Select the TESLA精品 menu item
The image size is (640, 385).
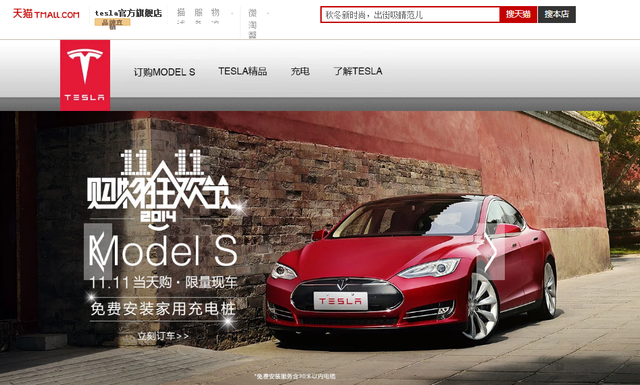(x=242, y=71)
